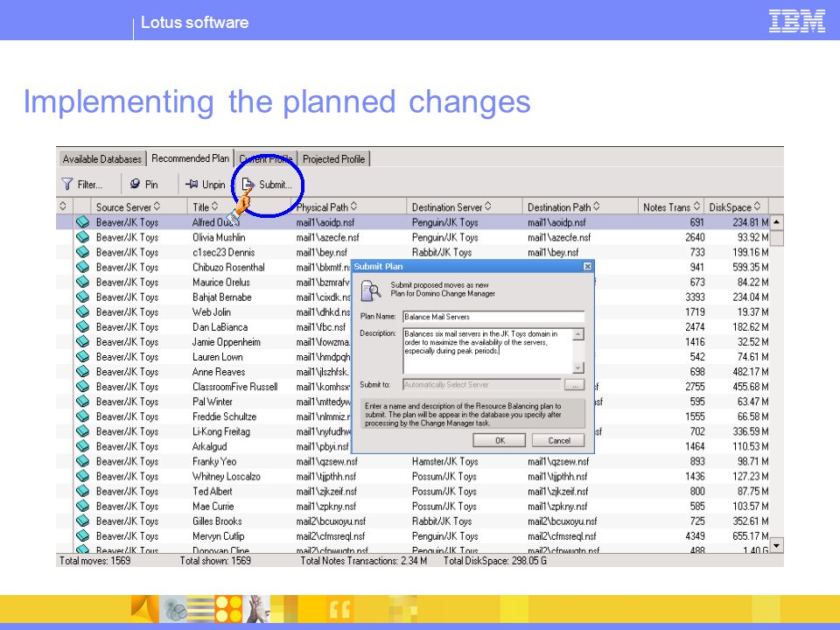Click mail1\azecfe.nsf physical path cell
The height and width of the screenshot is (630, 840).
point(327,237)
